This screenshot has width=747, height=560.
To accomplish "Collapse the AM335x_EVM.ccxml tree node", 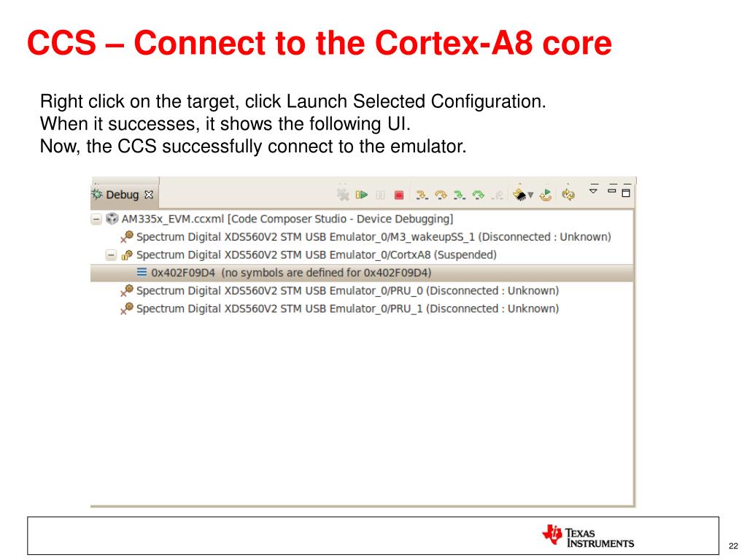I will (x=97, y=219).
